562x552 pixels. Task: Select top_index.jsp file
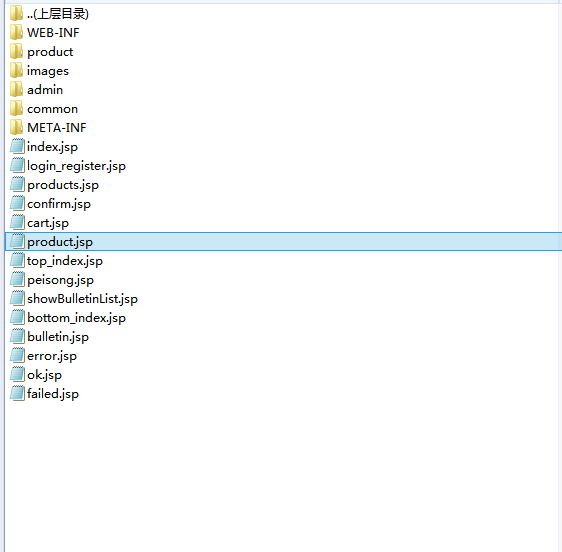point(65,261)
